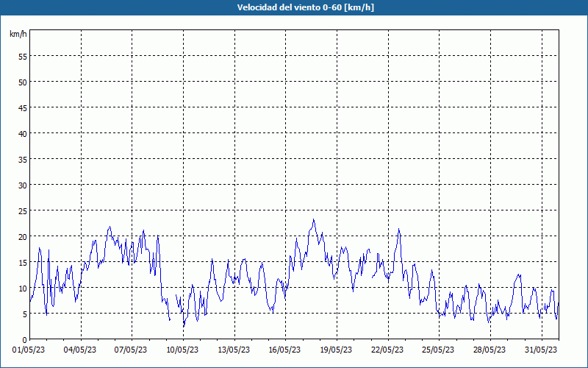Click the '40' y-axis label
Image resolution: width=588 pixels, height=368 pixels.
(23, 134)
